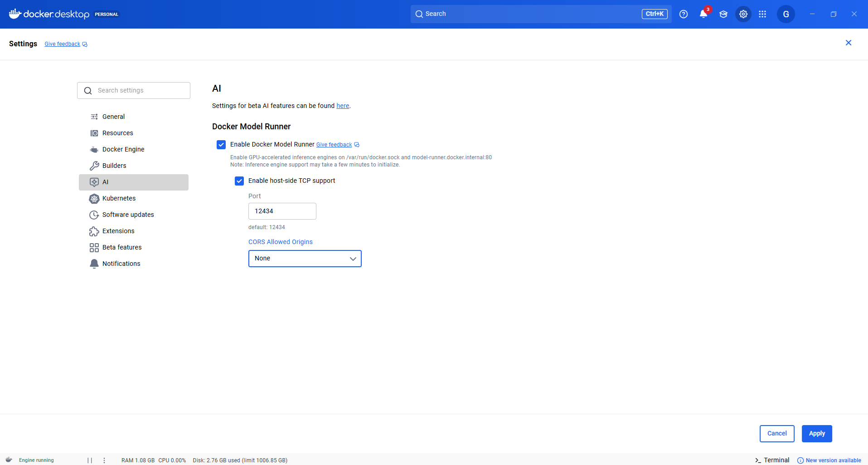Click the Disk usage status text

(240, 460)
